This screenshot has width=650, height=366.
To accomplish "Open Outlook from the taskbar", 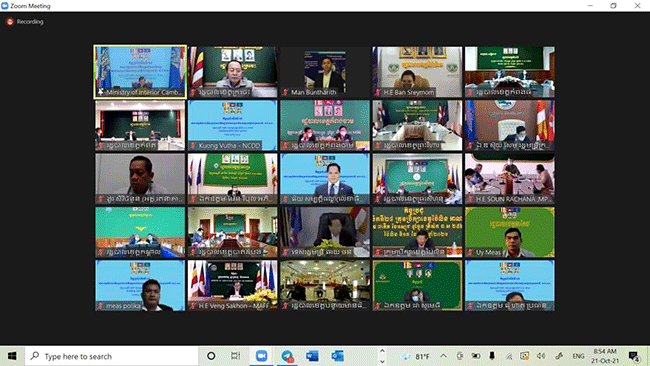I will click(x=337, y=356).
